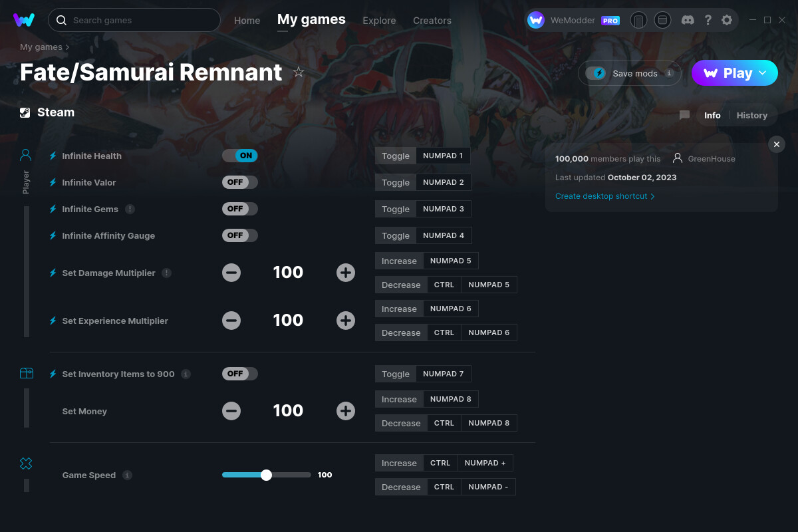Click the window-shaped icon left of Discord
The image size is (798, 532).
tap(662, 20)
